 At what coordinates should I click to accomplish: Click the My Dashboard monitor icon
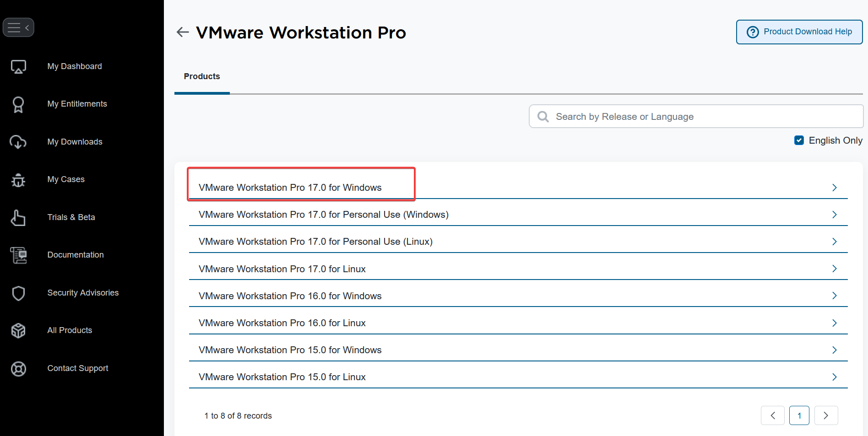point(18,67)
